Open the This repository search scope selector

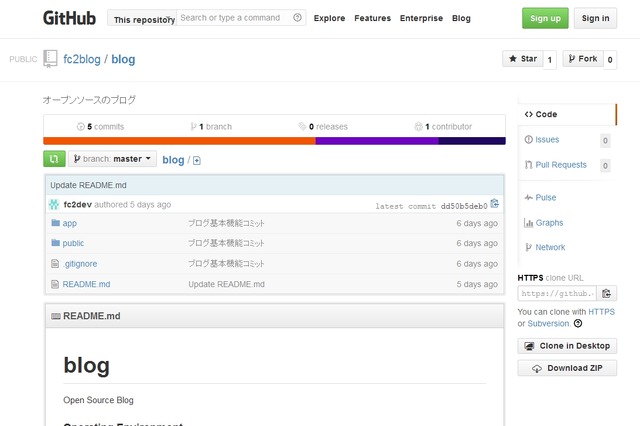(x=142, y=18)
